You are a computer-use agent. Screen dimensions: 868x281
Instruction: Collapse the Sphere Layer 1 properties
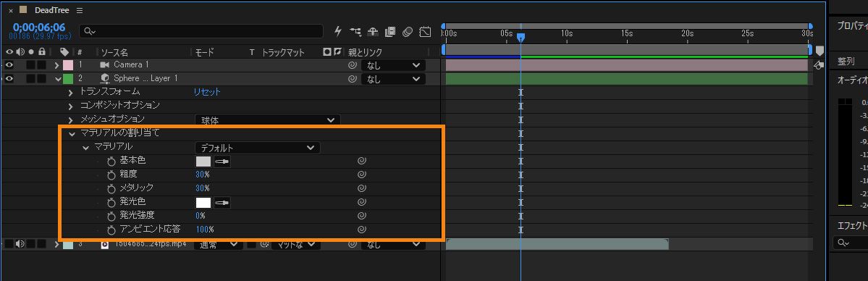tap(58, 79)
